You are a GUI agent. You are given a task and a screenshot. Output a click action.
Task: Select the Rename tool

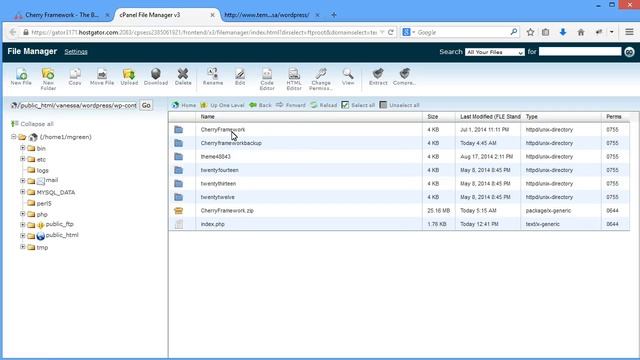point(213,76)
